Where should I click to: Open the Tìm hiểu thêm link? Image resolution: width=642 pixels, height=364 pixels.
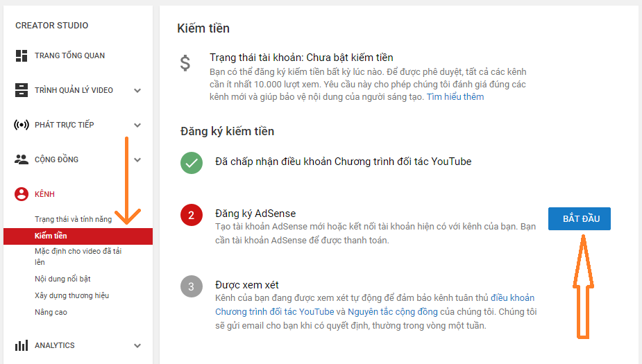[455, 97]
